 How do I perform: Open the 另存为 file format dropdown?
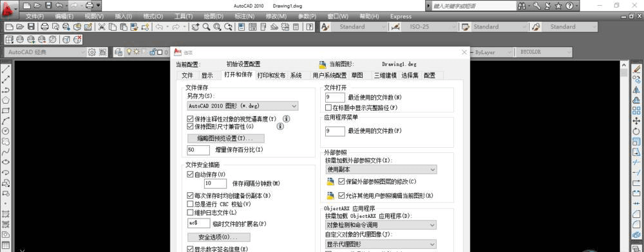click(242, 105)
